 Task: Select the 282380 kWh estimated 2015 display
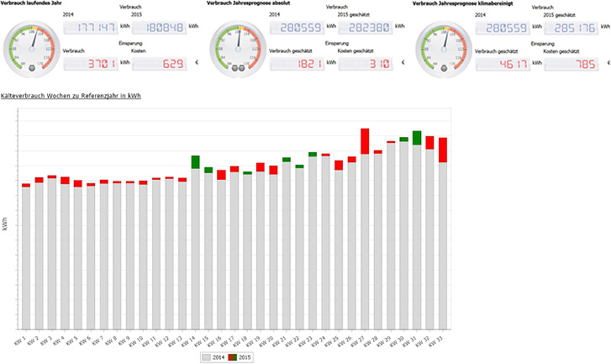(366, 27)
